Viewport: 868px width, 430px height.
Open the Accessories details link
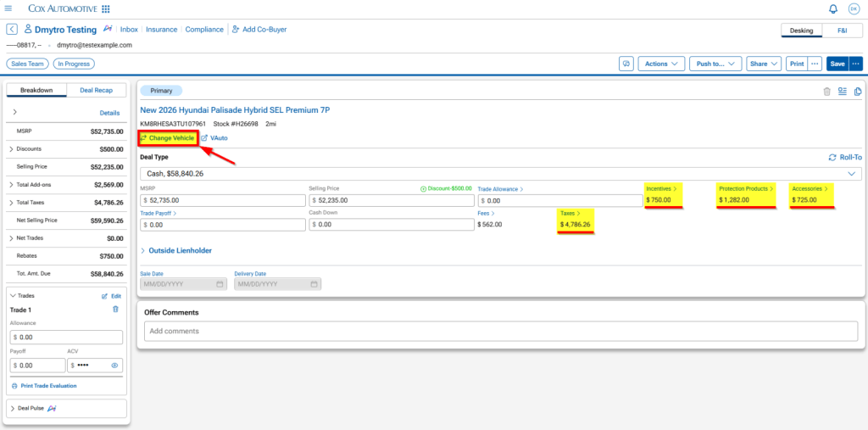pos(810,189)
